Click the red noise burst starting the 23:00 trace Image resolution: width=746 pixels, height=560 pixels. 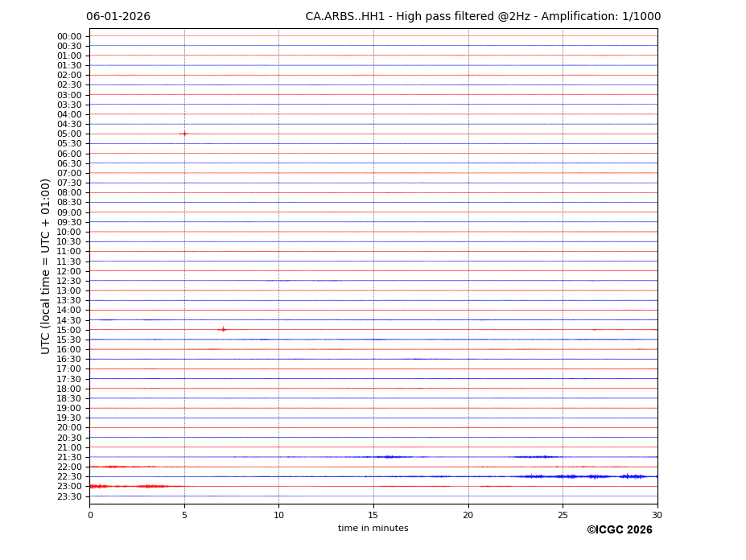(98, 486)
